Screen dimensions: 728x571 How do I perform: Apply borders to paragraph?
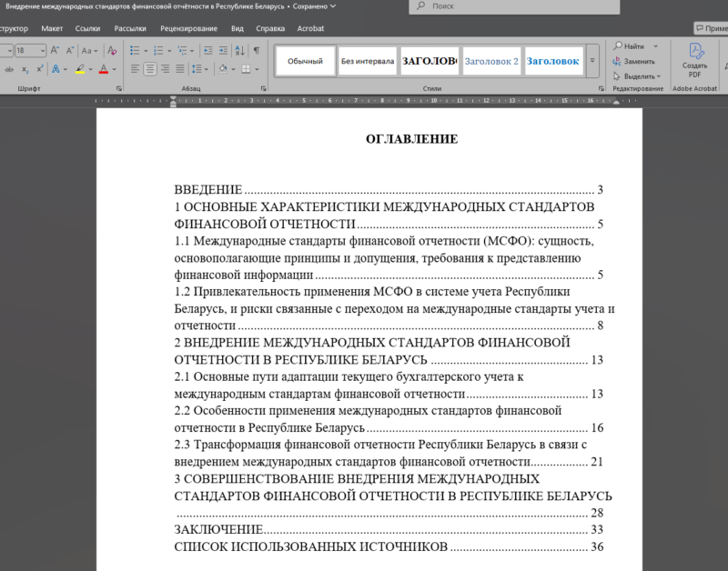246,69
